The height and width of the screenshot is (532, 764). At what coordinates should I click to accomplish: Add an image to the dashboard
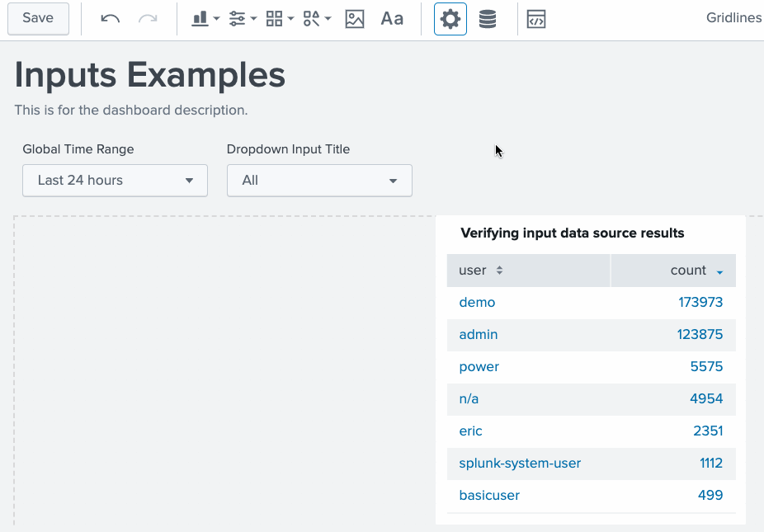pos(355,19)
